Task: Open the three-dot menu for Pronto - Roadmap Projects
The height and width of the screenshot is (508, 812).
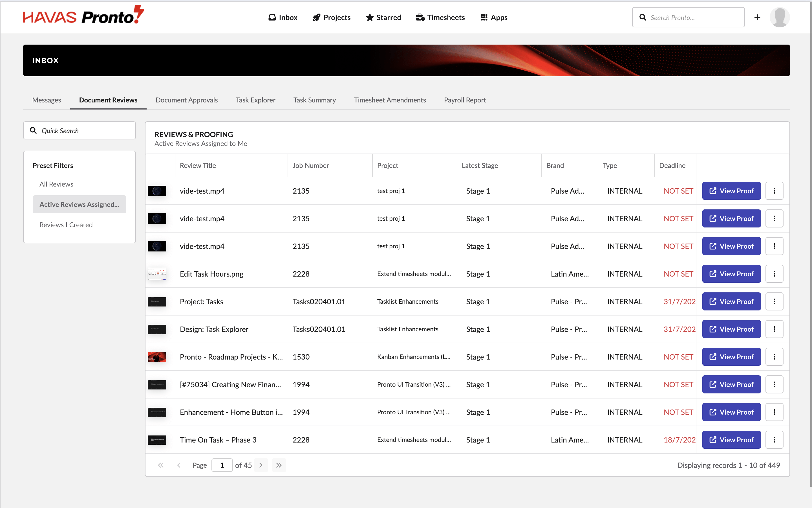Action: 775,357
